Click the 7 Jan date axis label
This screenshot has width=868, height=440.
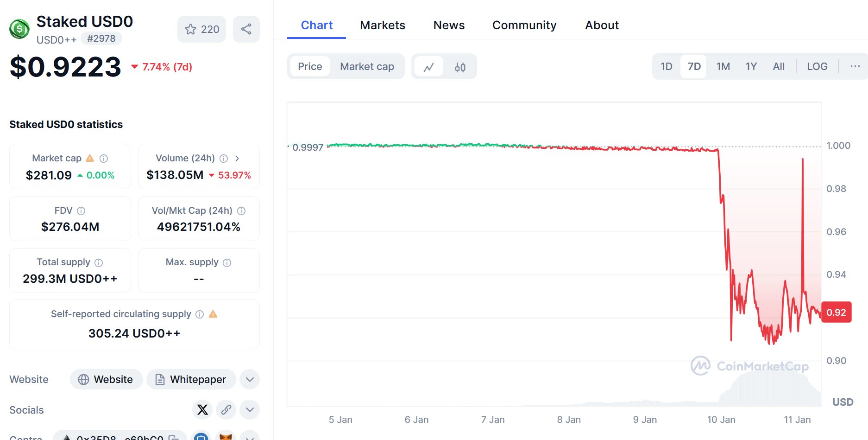pos(493,420)
